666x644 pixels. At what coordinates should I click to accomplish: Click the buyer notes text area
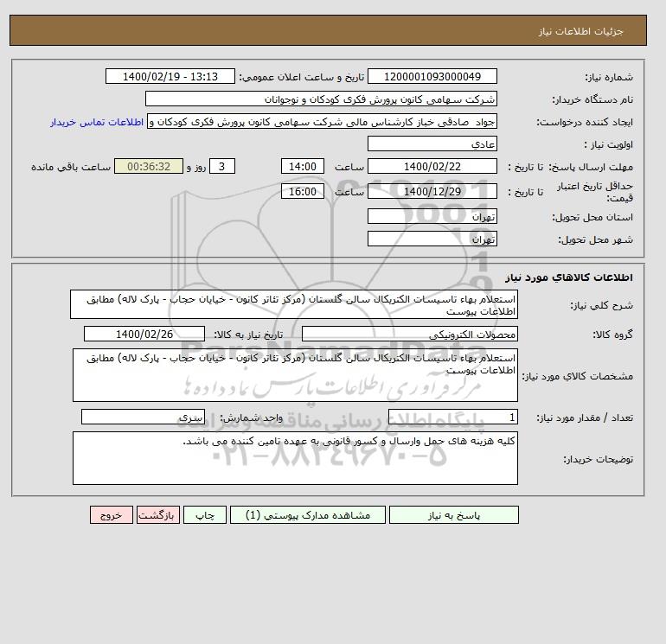coord(295,458)
